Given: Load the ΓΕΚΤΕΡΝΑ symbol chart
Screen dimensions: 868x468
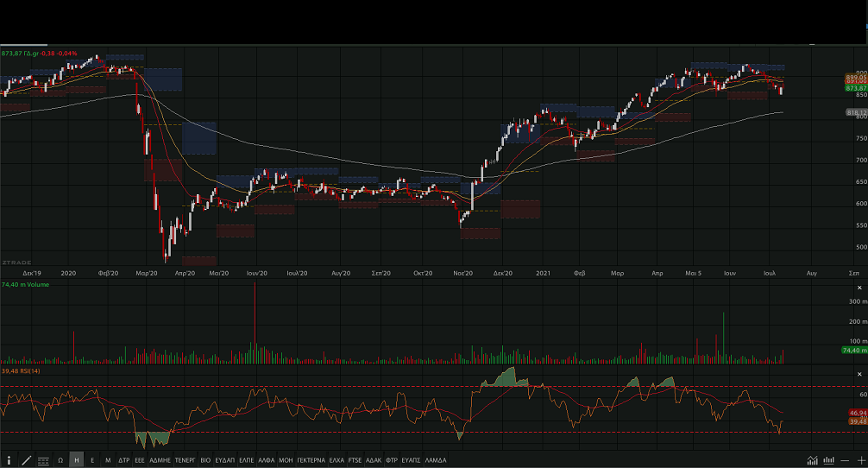Looking at the screenshot, I should [310, 461].
